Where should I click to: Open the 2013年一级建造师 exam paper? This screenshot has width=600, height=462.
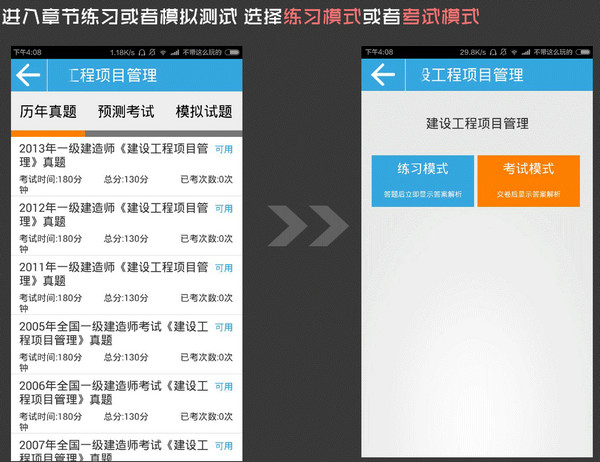click(x=113, y=155)
